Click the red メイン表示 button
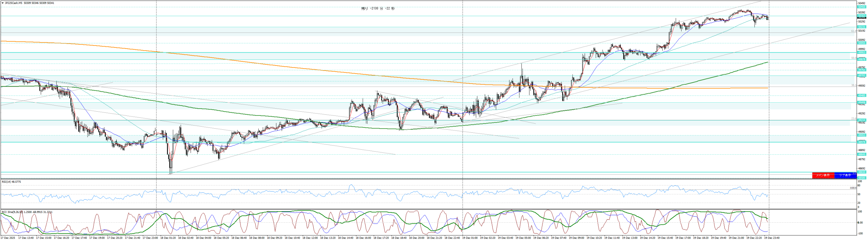The height and width of the screenshot is (241, 868). pyautogui.click(x=823, y=175)
